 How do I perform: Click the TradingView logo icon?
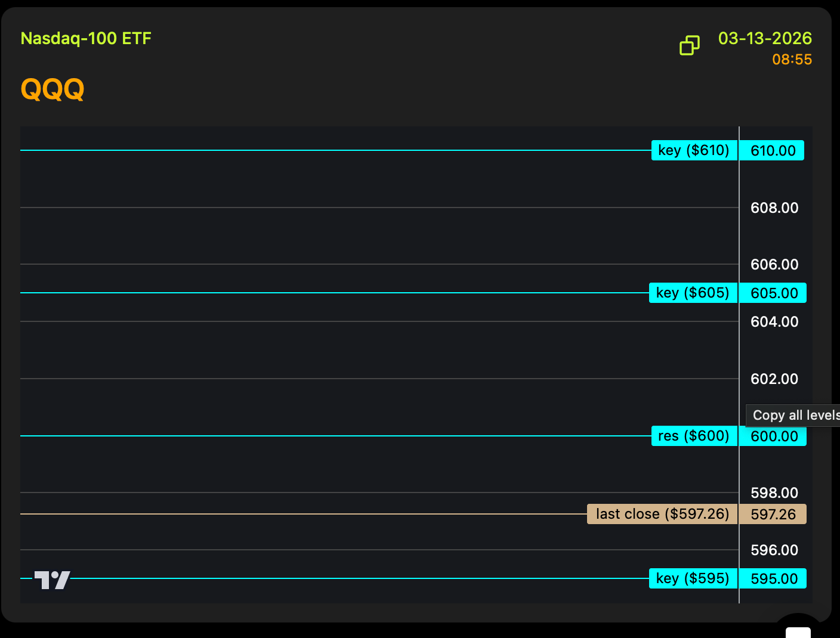(x=52, y=580)
